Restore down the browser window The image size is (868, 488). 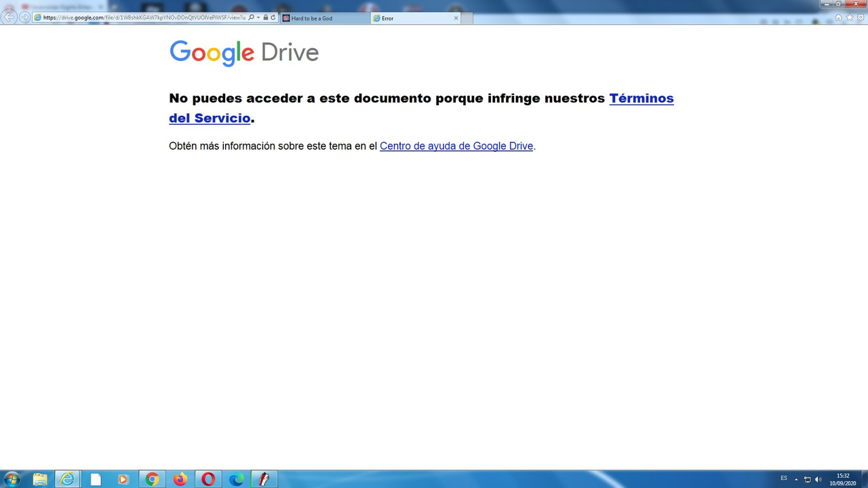click(839, 4)
